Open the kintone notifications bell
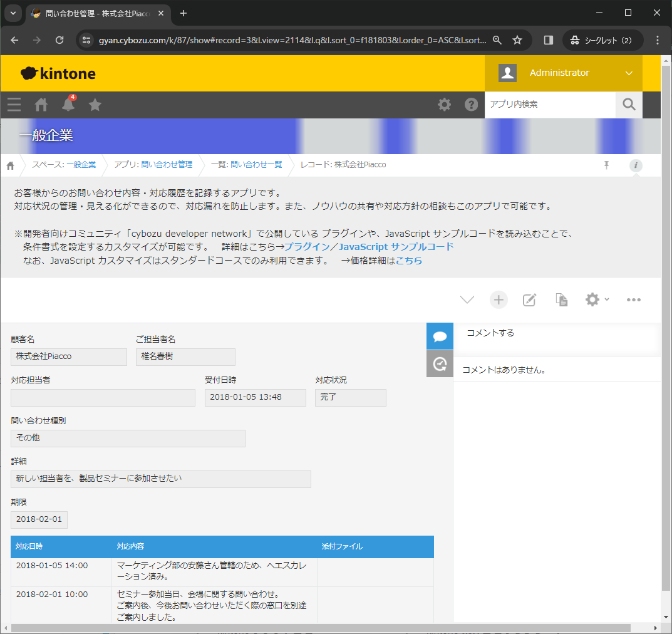 pyautogui.click(x=68, y=105)
